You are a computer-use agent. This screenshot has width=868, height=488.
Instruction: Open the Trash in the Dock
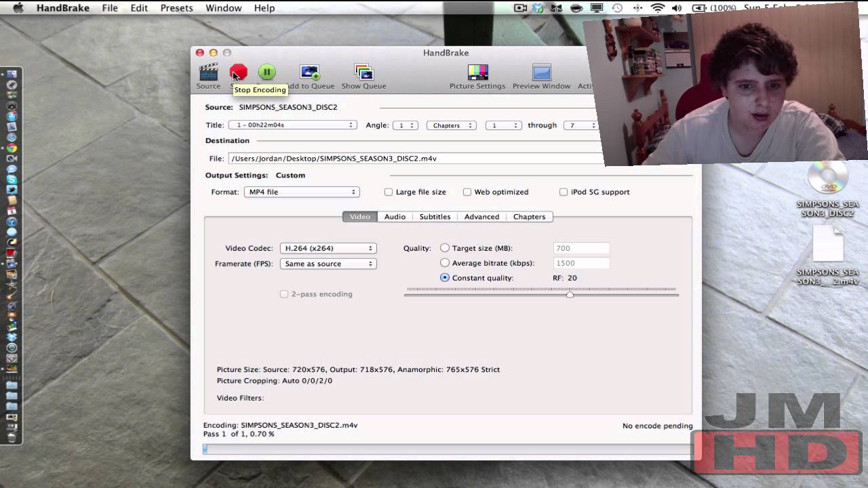[12, 438]
